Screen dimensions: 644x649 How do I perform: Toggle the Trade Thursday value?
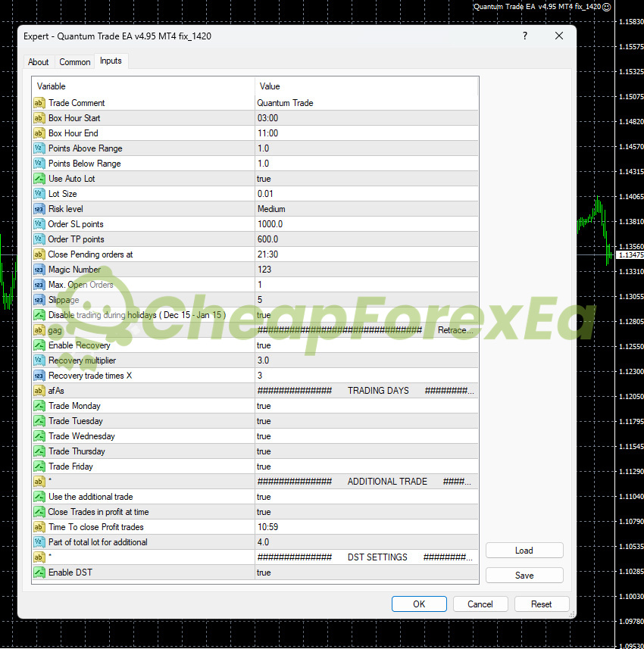pos(367,451)
